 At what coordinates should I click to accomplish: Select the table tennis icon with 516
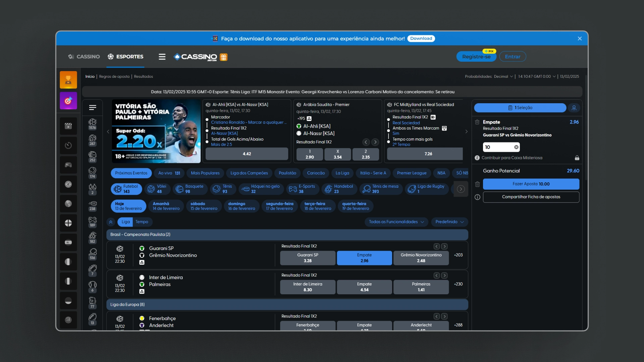point(93,254)
